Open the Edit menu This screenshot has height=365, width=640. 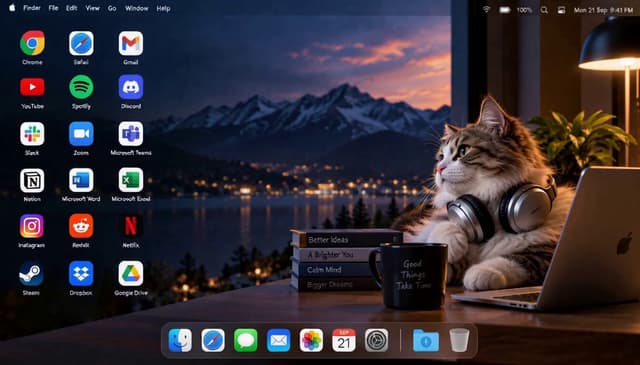click(x=71, y=8)
